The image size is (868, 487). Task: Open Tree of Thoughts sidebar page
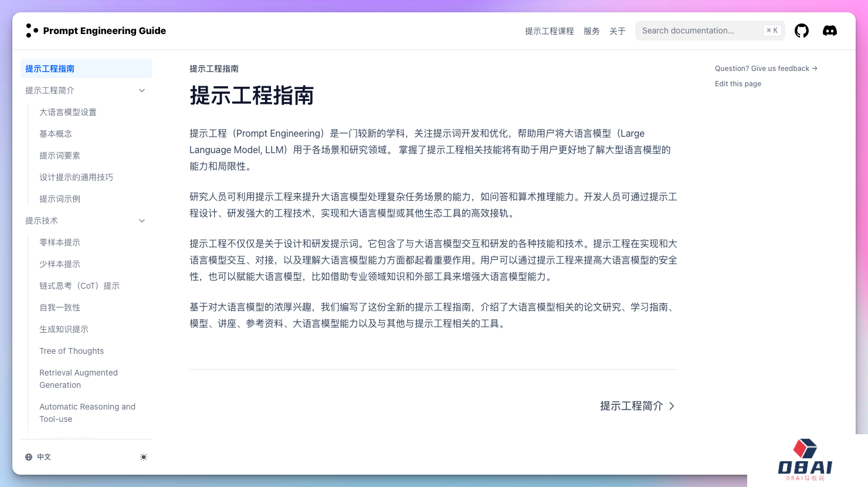point(72,351)
